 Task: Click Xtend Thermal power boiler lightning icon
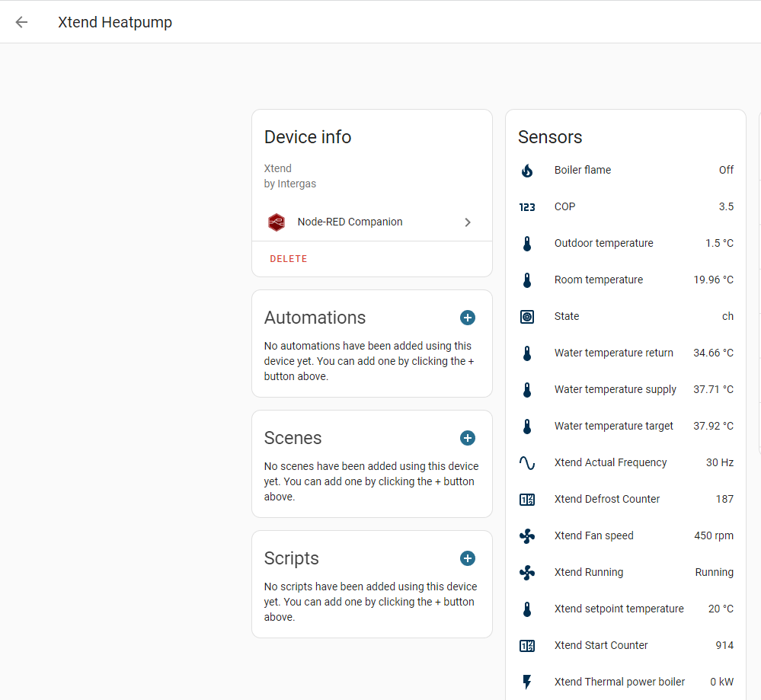(x=527, y=682)
